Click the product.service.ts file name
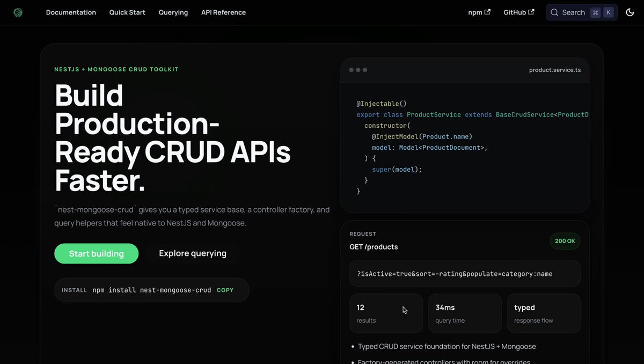The width and height of the screenshot is (644, 364). tap(555, 70)
